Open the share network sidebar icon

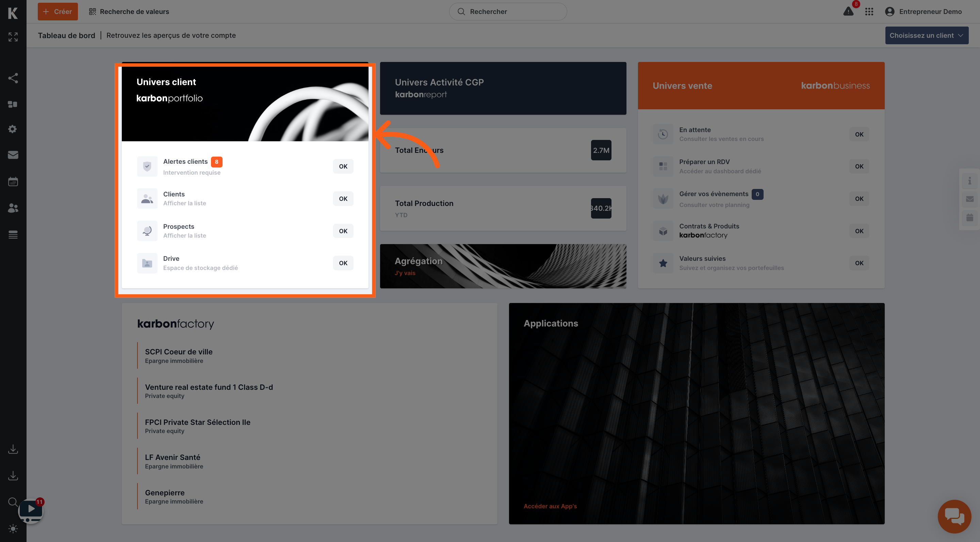13,78
